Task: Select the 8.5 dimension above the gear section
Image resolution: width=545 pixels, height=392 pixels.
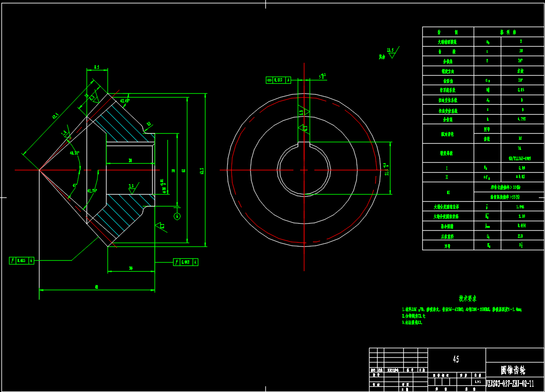Action: click(97, 67)
